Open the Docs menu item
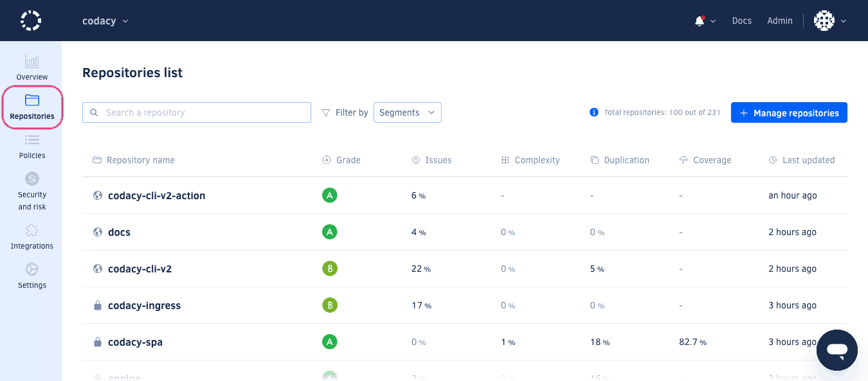This screenshot has width=868, height=381. pos(741,20)
